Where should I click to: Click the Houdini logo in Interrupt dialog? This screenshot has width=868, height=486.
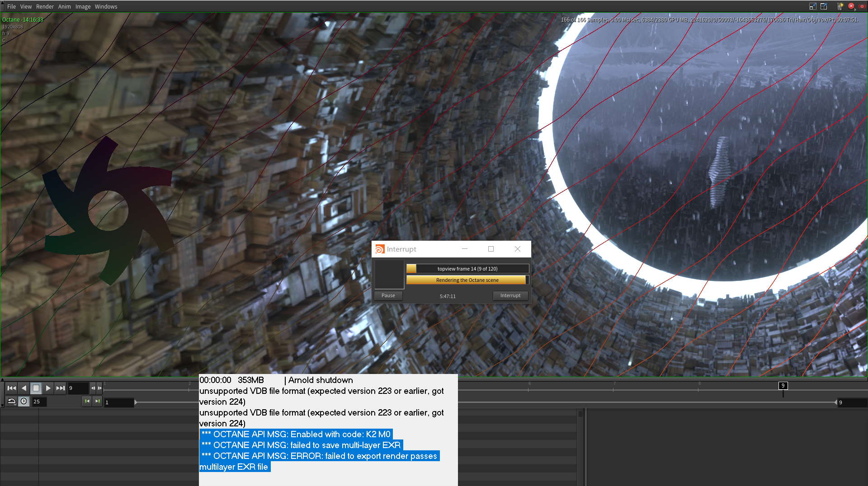[380, 249]
